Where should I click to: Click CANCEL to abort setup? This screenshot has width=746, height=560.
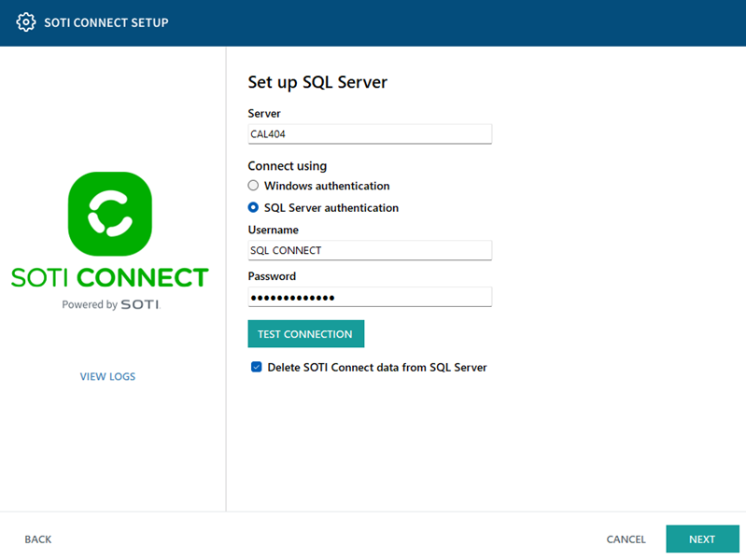pos(626,539)
